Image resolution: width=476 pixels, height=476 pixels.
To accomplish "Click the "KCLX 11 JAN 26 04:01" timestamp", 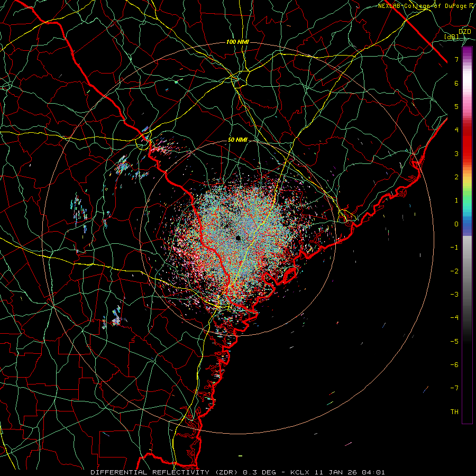I will coord(337,472).
